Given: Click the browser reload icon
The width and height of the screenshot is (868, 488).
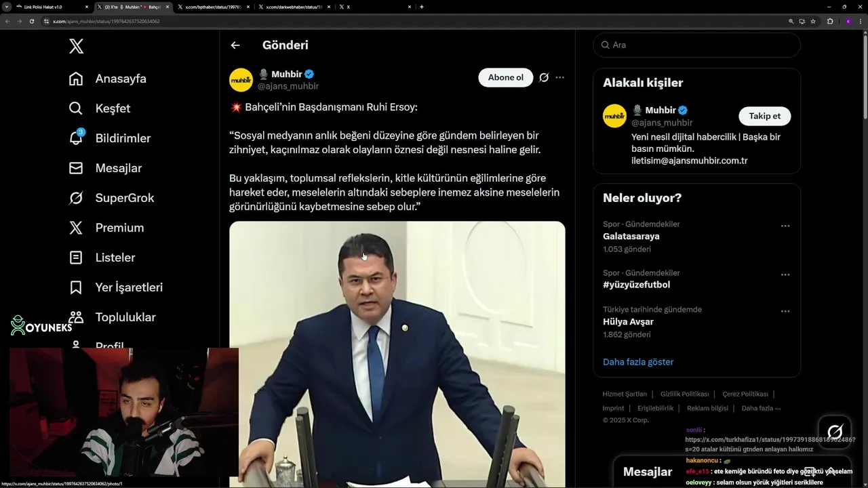Looking at the screenshot, I should [x=31, y=21].
